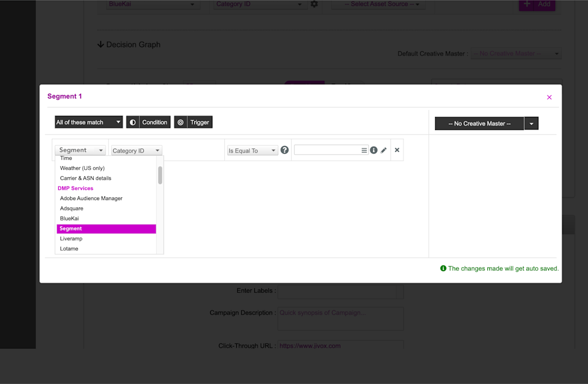Viewport: 588px width, 384px height.
Task: Select Adsquare option
Action: (x=72, y=209)
